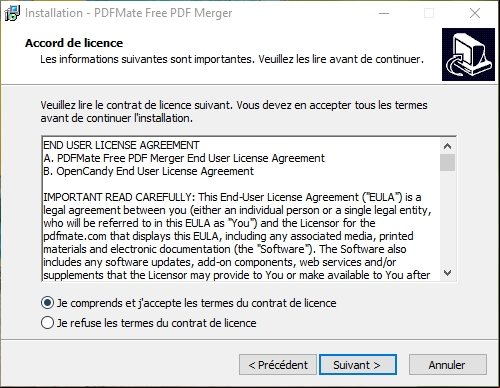Select the accept license terms radio button

tap(47, 303)
